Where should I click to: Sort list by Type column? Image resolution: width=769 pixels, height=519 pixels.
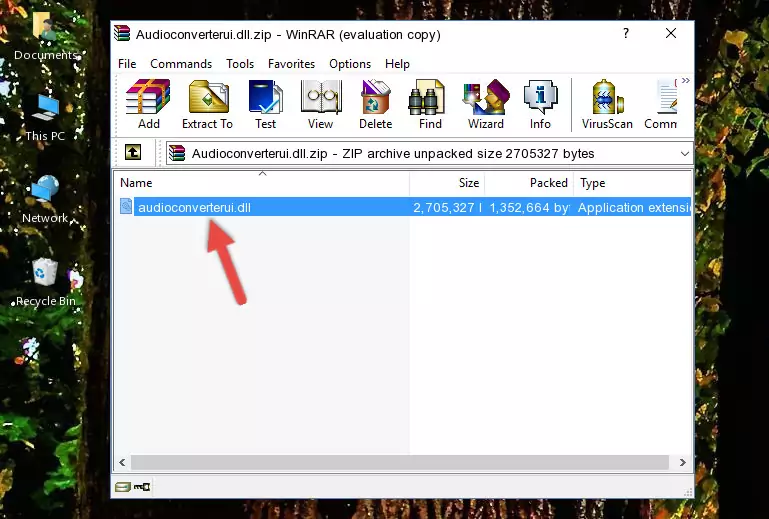[633, 183]
